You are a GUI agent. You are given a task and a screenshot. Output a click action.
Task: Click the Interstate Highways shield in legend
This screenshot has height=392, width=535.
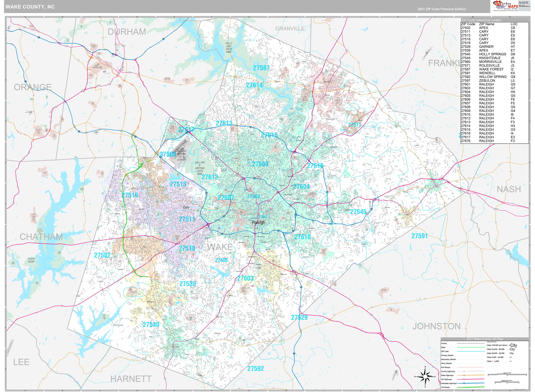[x=464, y=383]
